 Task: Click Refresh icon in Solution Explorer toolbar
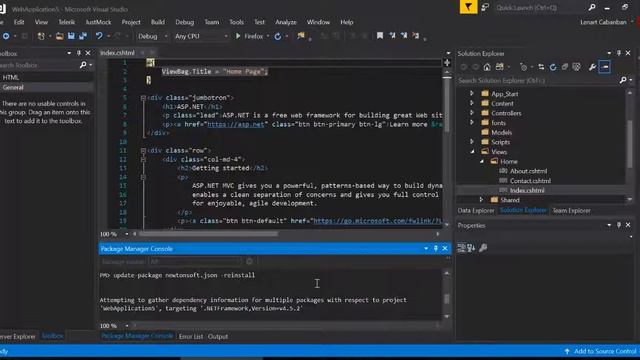pyautogui.click(x=553, y=67)
